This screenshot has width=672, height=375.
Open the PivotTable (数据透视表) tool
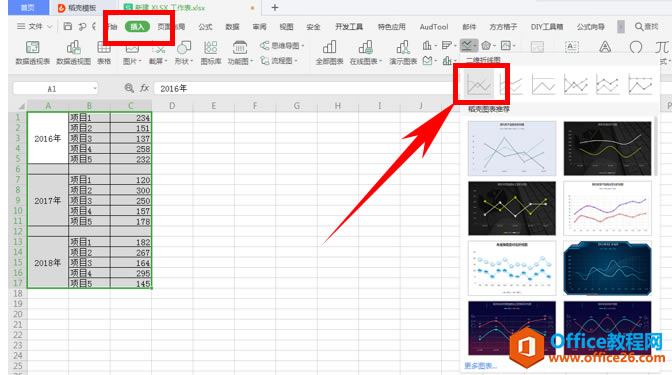[x=33, y=52]
